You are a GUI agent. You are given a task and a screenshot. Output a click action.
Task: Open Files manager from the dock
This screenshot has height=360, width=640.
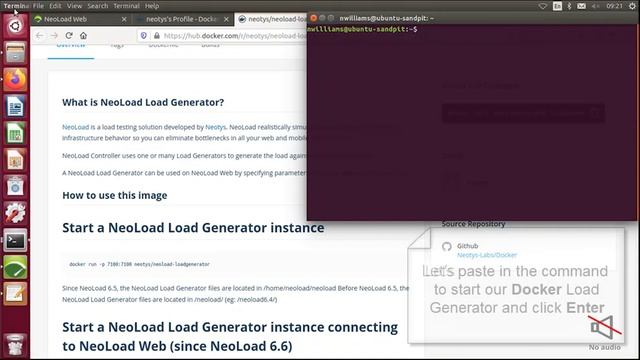point(15,53)
